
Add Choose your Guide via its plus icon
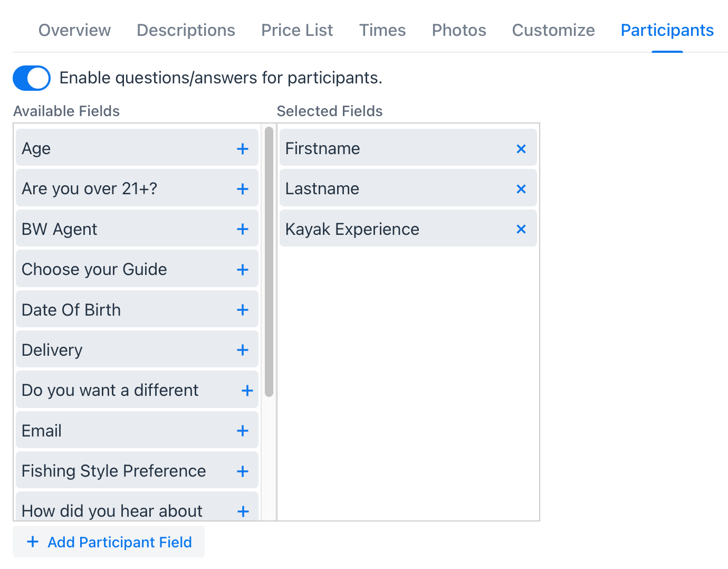243,270
